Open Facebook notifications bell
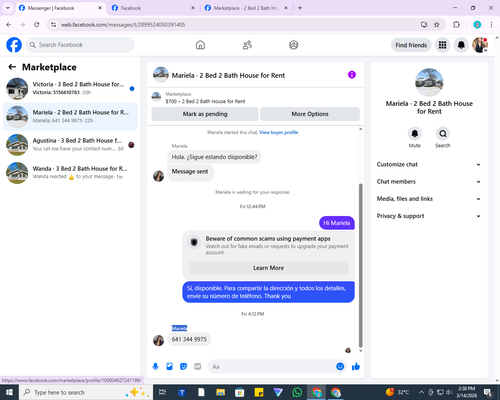Viewport: 500px width, 400px height. pyautogui.click(x=461, y=45)
